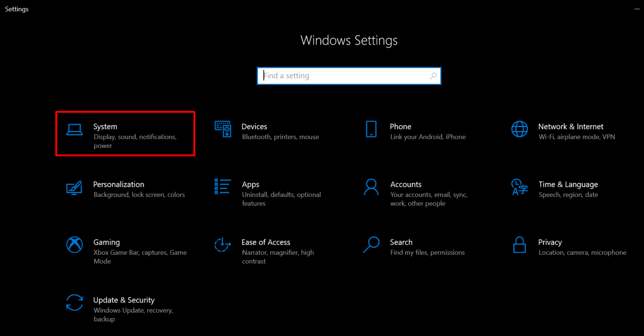Click magnifier icon in Find a setting box
Image resolution: width=644 pixels, height=336 pixels.
[x=433, y=76]
